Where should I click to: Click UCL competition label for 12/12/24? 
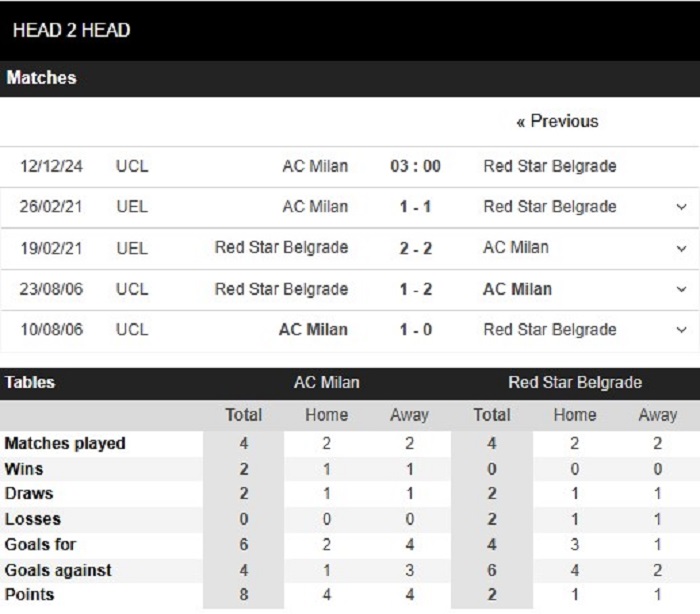pyautogui.click(x=132, y=166)
